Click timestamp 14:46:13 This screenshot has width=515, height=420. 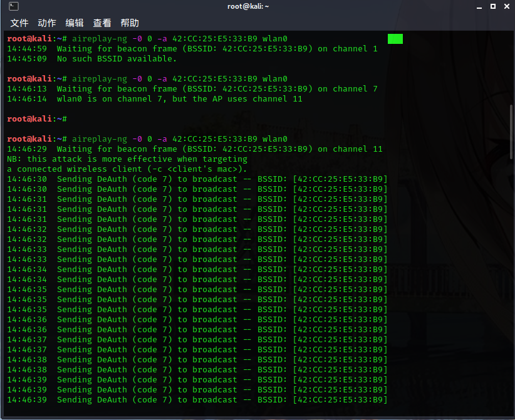pyautogui.click(x=27, y=89)
